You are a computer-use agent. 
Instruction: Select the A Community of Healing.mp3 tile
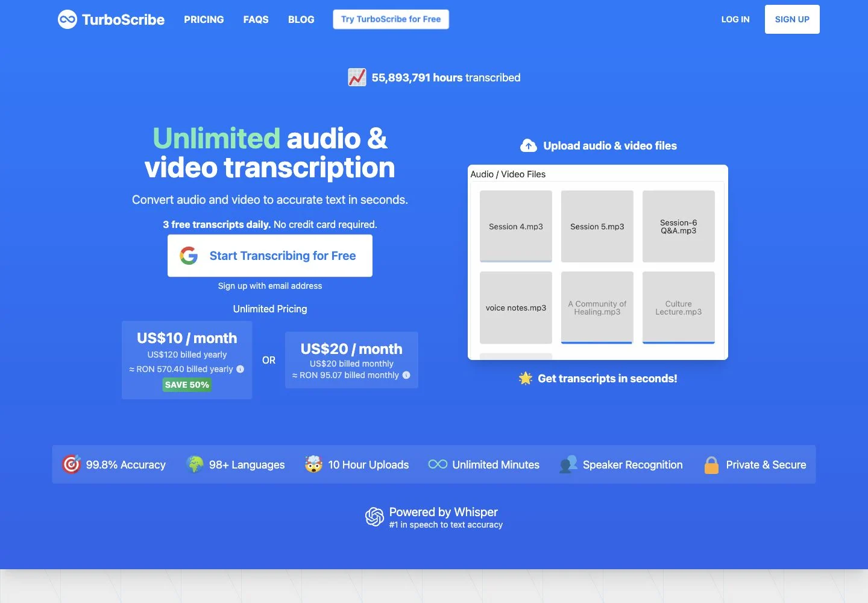pyautogui.click(x=597, y=308)
